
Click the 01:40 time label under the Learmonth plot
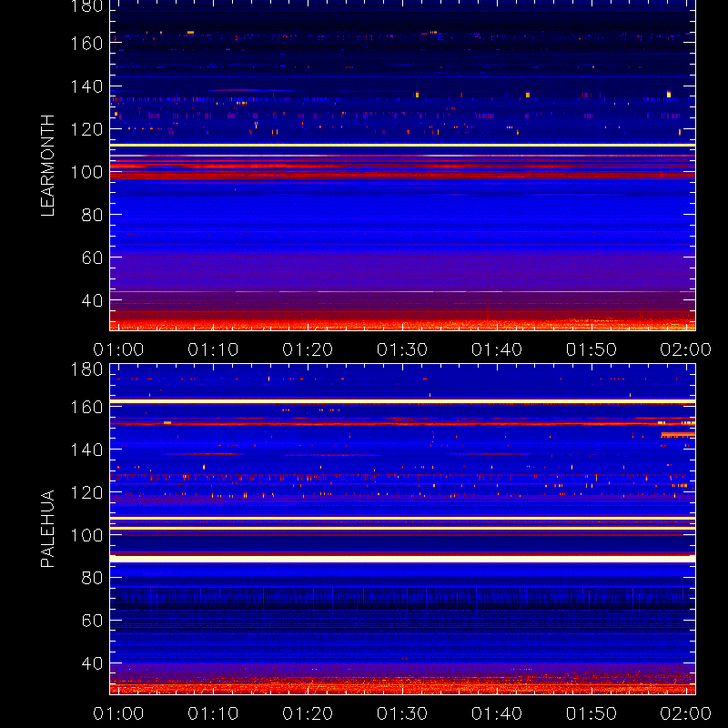point(497,349)
